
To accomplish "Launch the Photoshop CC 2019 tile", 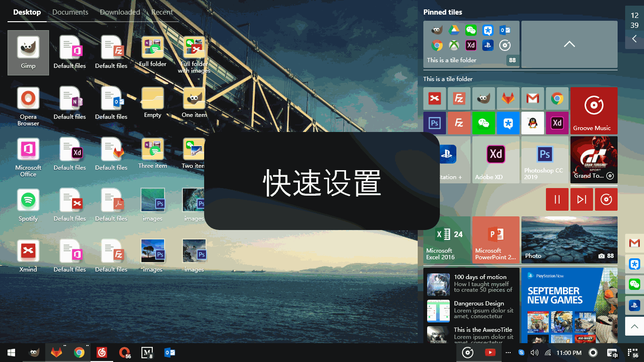I will coord(545,160).
